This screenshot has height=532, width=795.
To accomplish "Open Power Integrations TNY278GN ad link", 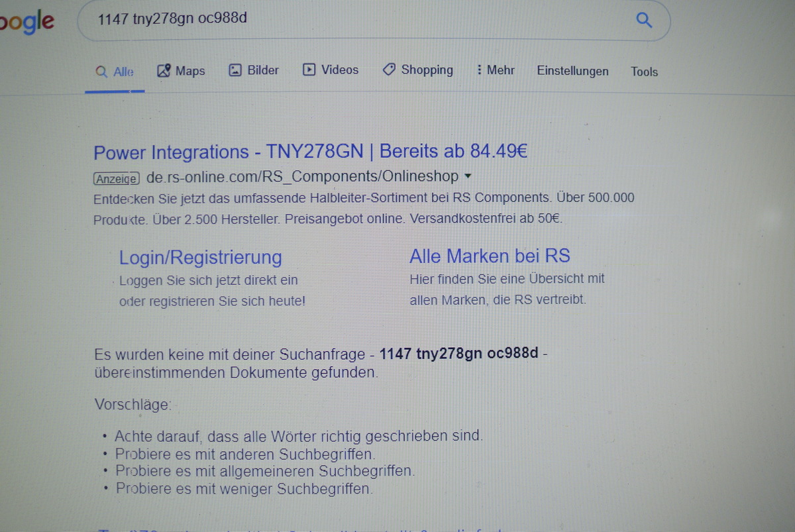I will [310, 152].
